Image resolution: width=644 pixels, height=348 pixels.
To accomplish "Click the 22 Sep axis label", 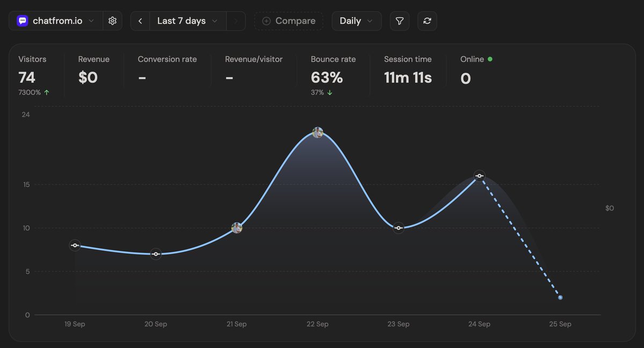I will 318,324.
